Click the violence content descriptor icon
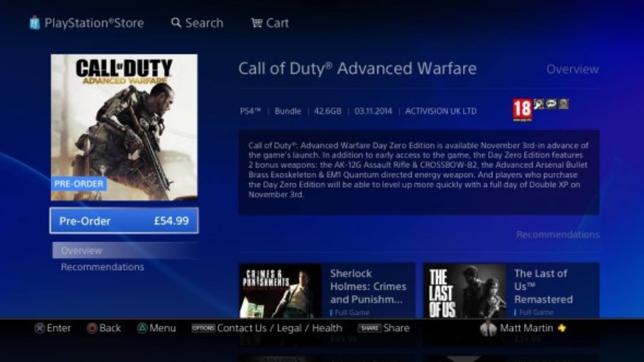Viewport: 644px width, 362px height. [539, 104]
